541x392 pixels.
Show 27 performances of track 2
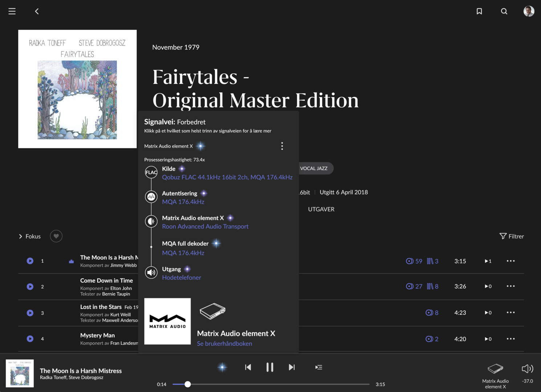414,286
